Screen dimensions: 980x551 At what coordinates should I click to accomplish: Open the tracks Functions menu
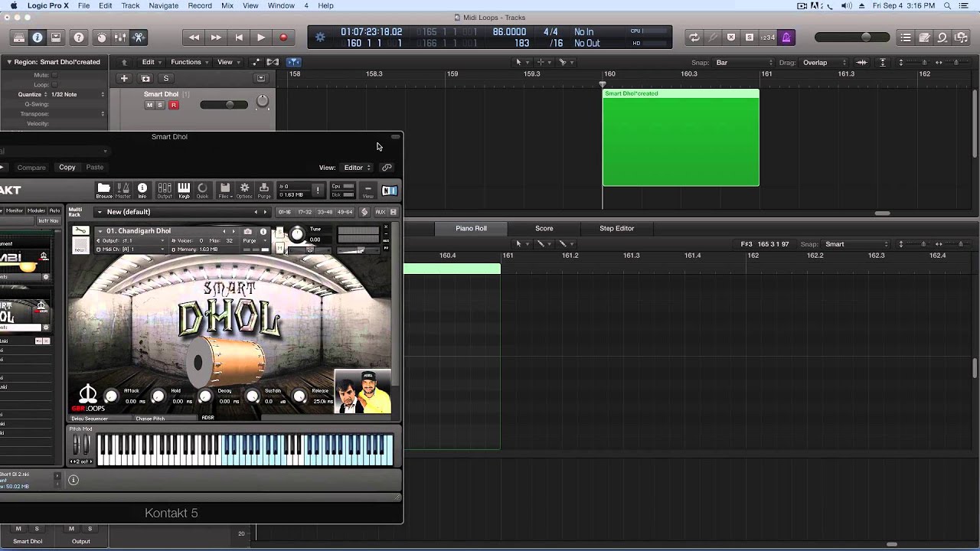(188, 63)
